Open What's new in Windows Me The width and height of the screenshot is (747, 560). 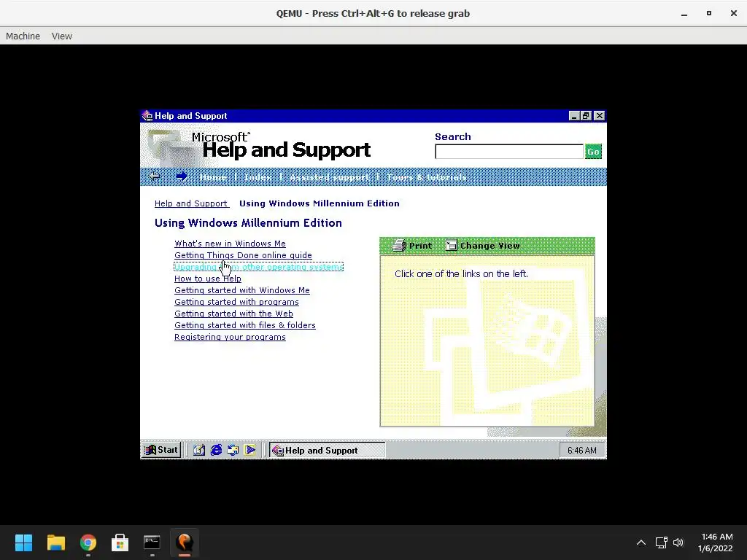[230, 244]
